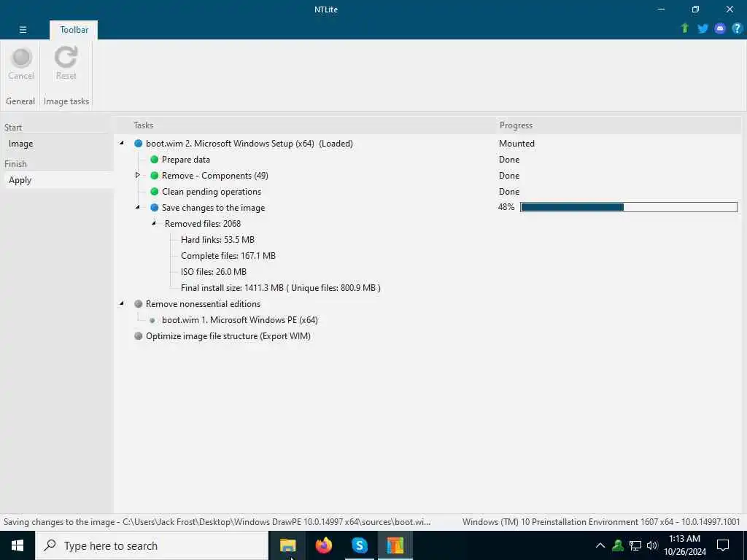Image resolution: width=747 pixels, height=560 pixels.
Task: Collapse the Removed files: 2068 node
Action: click(x=154, y=223)
